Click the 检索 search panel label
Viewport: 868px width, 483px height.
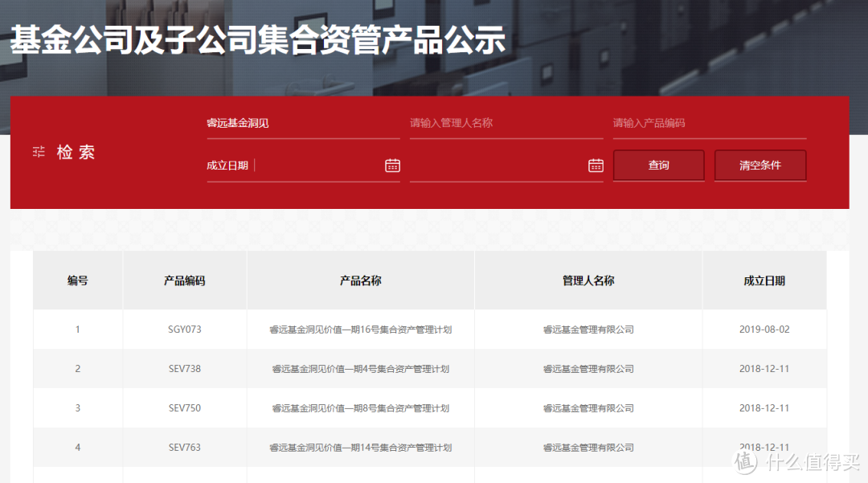[76, 152]
